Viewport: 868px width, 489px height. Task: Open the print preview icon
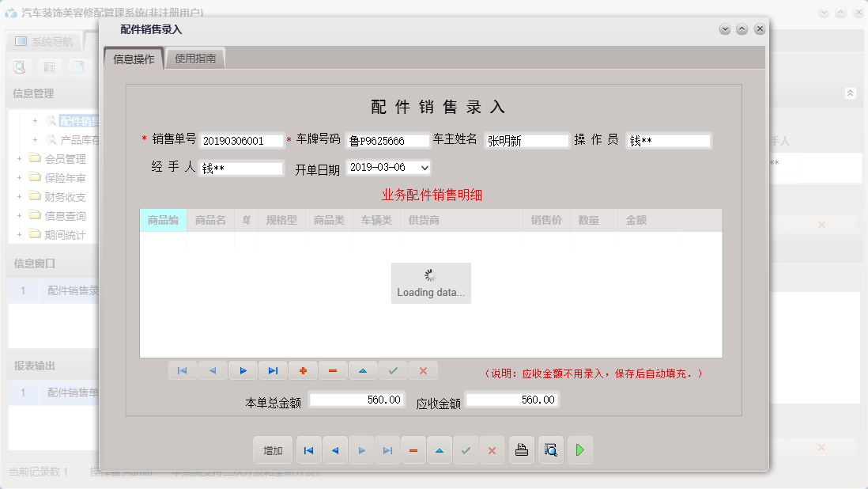pos(550,449)
